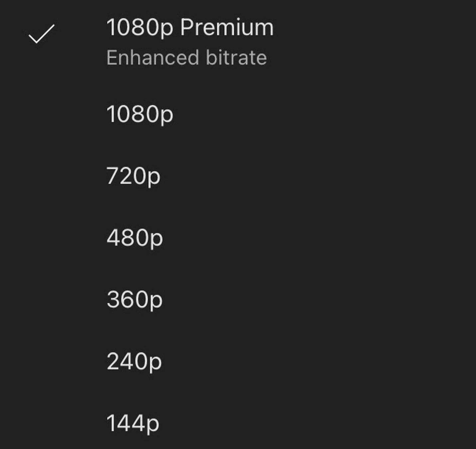
Task: Set playback resolution to 480p
Action: point(134,238)
